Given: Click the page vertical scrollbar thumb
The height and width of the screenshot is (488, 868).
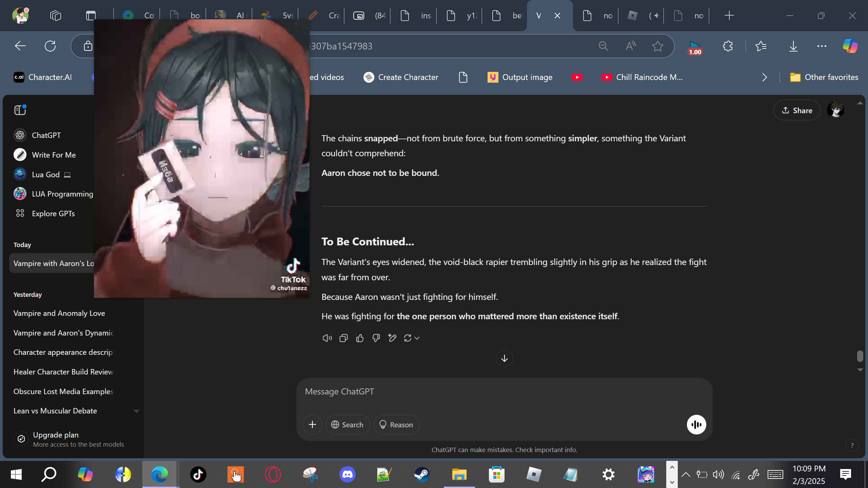Looking at the screenshot, I should [860, 356].
